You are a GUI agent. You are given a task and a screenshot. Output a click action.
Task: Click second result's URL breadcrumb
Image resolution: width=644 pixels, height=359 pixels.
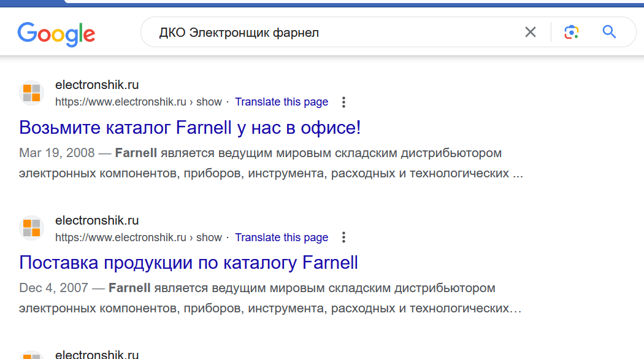pos(138,237)
